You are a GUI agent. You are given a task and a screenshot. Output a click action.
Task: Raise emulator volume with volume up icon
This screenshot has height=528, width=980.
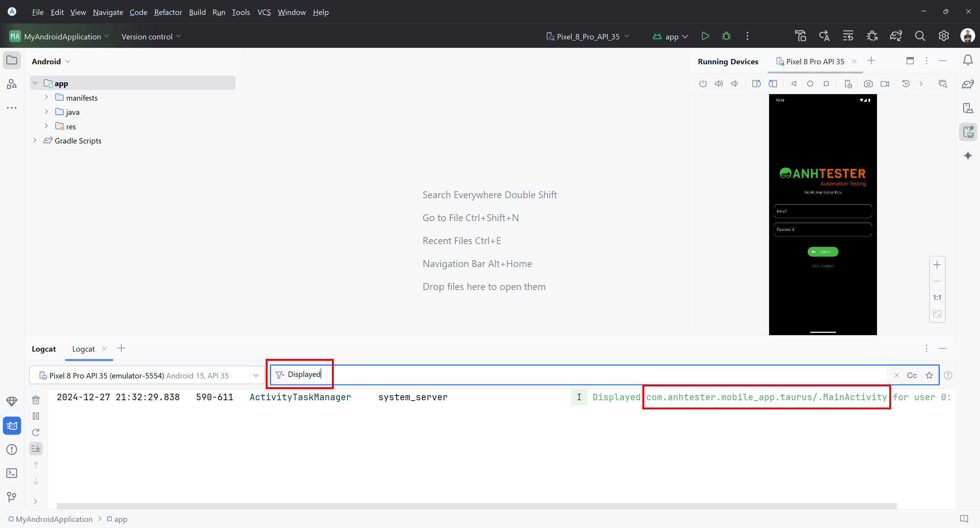coord(719,84)
